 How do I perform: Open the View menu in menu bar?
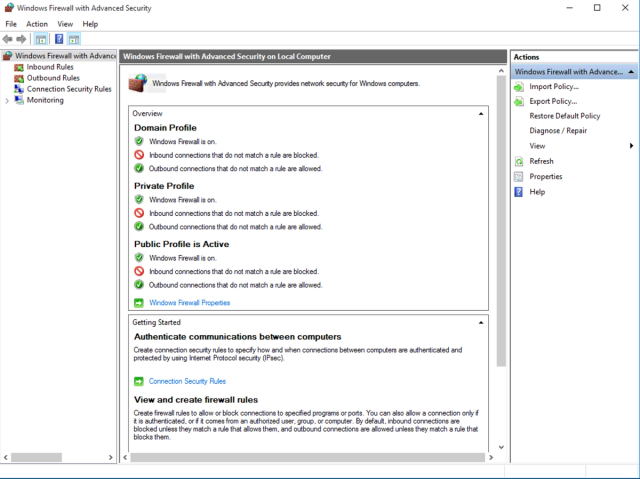point(65,24)
